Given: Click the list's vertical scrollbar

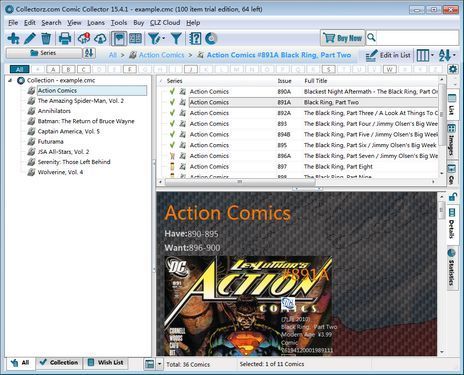Looking at the screenshot, I should [x=442, y=115].
